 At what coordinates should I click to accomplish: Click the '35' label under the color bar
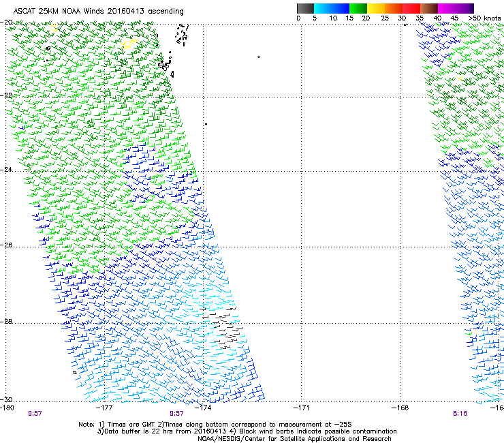click(x=420, y=18)
